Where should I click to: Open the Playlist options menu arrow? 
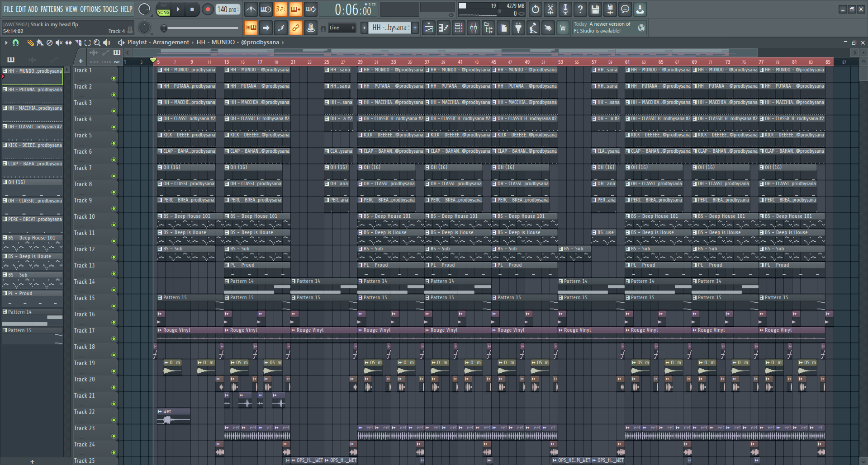coord(6,42)
